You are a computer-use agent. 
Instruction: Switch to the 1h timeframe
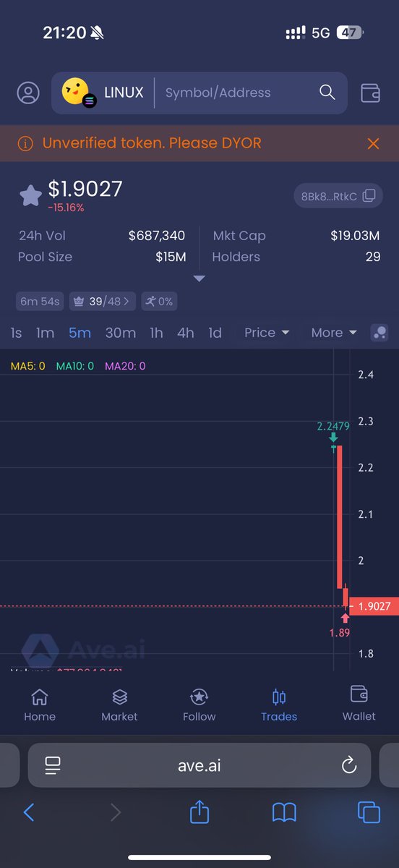pos(156,333)
